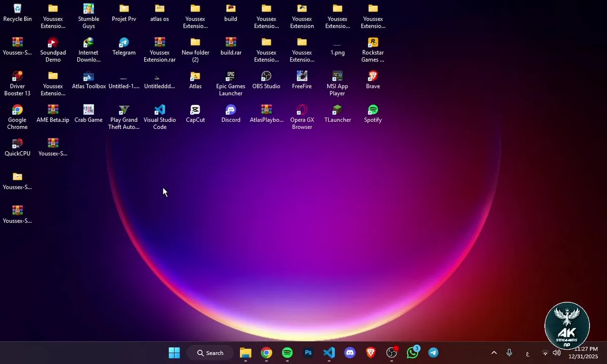Open Spotify from the taskbar
The image size is (607, 364).
pos(287,353)
